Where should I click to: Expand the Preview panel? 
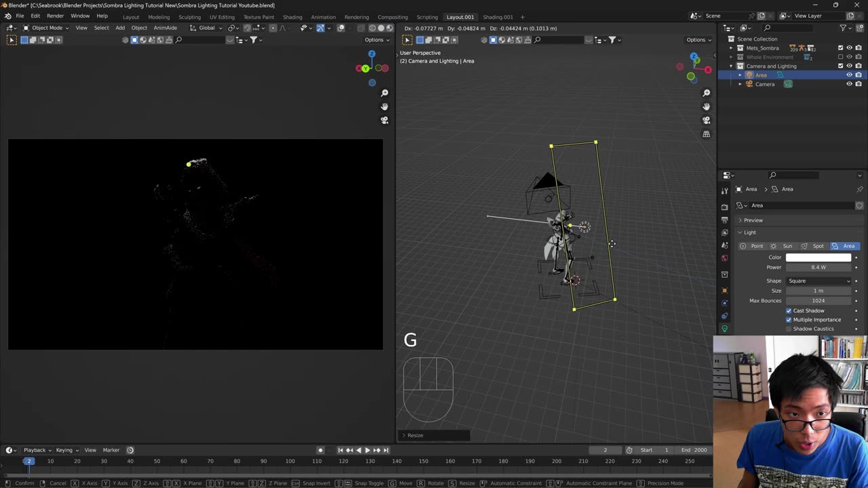click(740, 220)
